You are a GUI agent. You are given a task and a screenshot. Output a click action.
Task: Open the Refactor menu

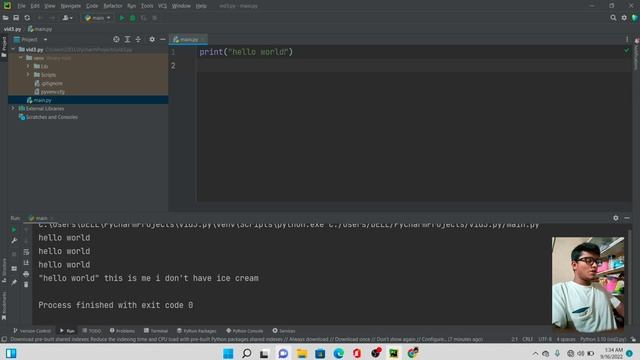coord(113,6)
